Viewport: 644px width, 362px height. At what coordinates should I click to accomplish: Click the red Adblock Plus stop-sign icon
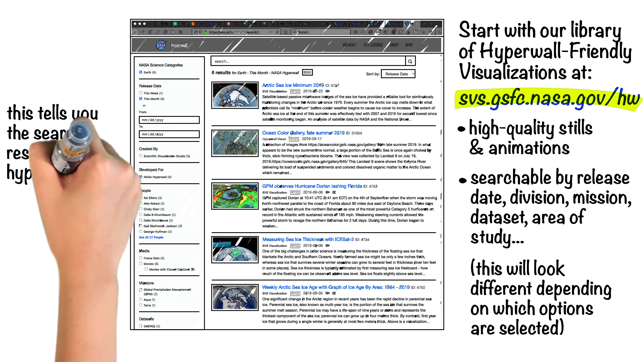tap(370, 32)
